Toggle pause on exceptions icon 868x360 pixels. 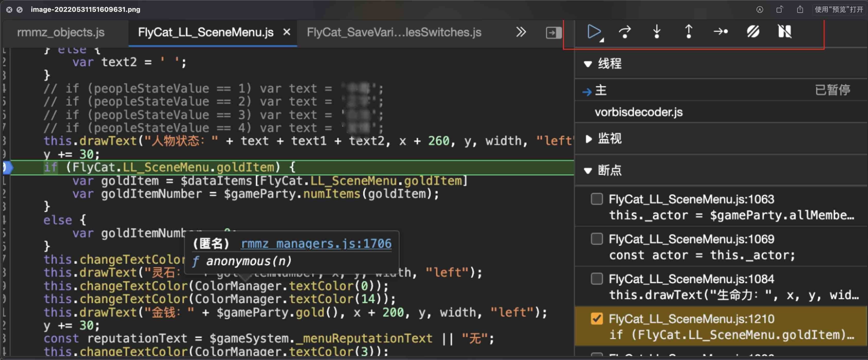click(784, 32)
